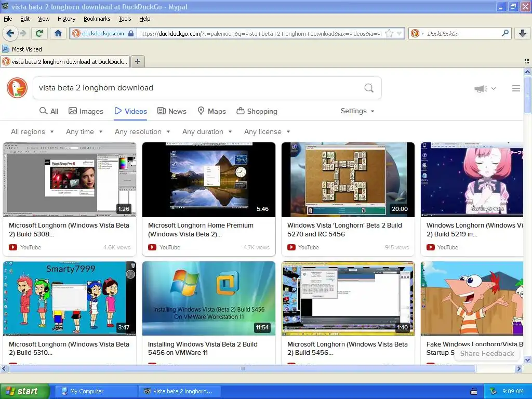The height and width of the screenshot is (399, 532).
Task: Switch to the All results tab
Action: [49, 111]
